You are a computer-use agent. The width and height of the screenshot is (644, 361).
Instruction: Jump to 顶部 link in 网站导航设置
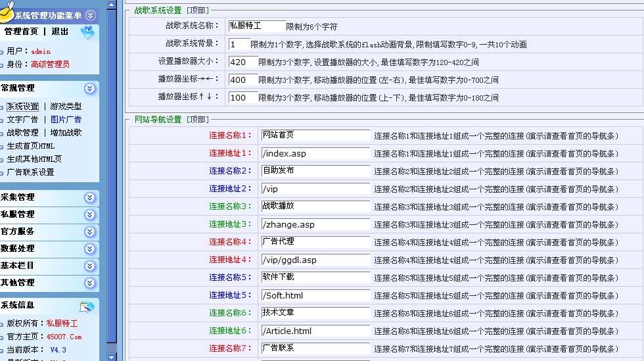(197, 120)
